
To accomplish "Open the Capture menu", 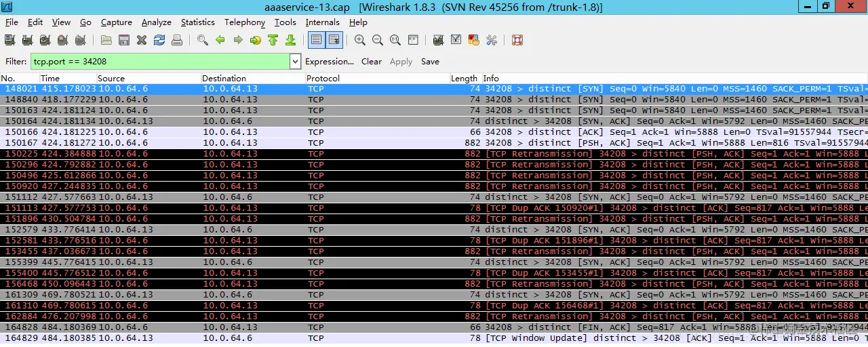I will pyautogui.click(x=116, y=22).
